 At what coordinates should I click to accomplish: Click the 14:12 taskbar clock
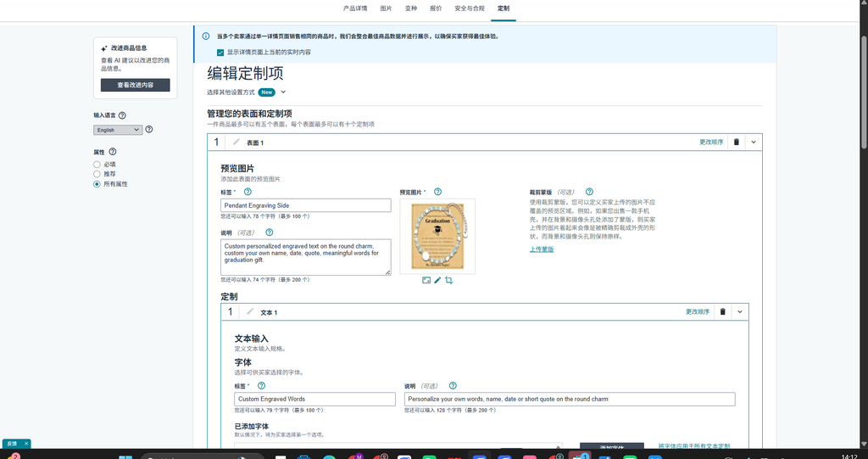pyautogui.click(x=849, y=456)
